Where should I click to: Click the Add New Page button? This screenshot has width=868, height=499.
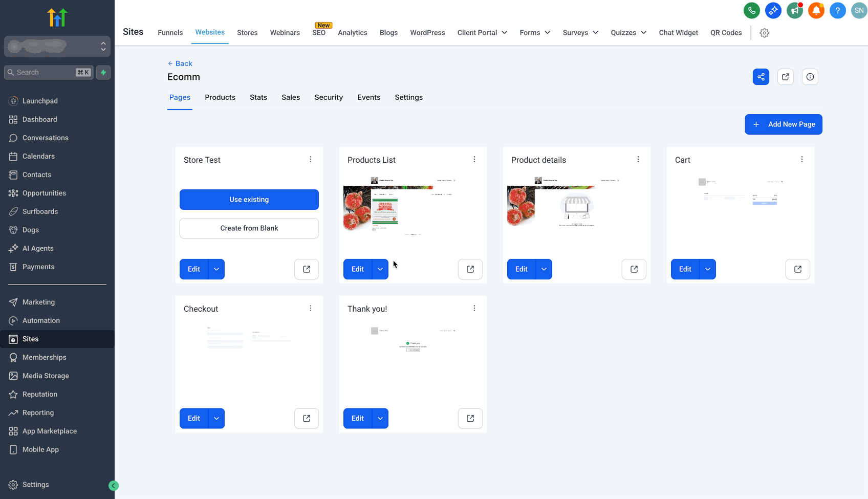[x=784, y=124]
